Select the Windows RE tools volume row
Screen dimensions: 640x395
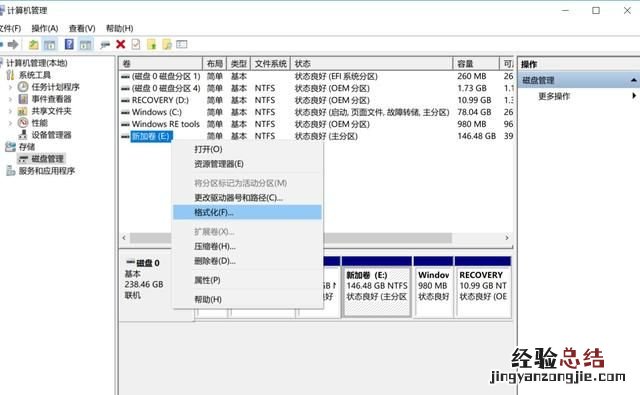(316, 124)
